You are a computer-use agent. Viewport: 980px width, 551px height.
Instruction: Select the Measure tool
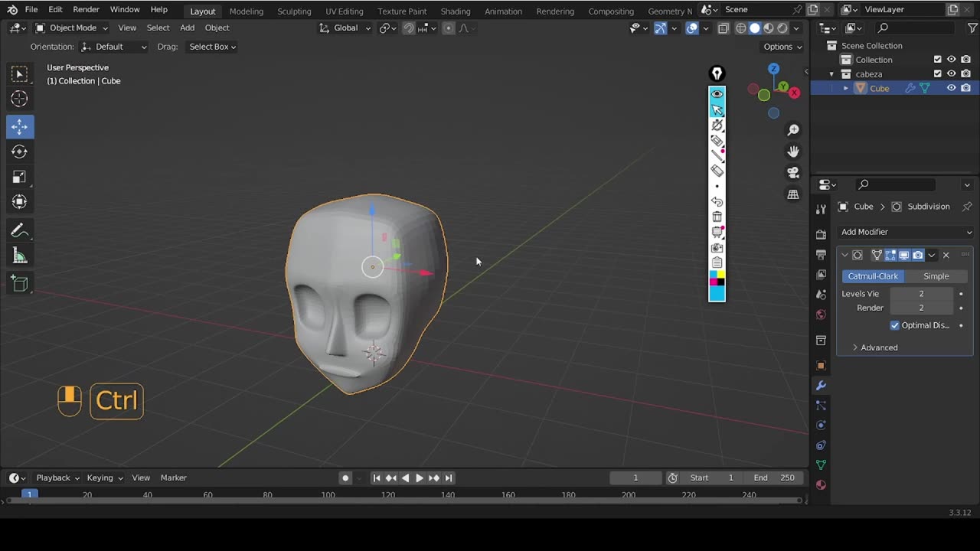tap(20, 256)
